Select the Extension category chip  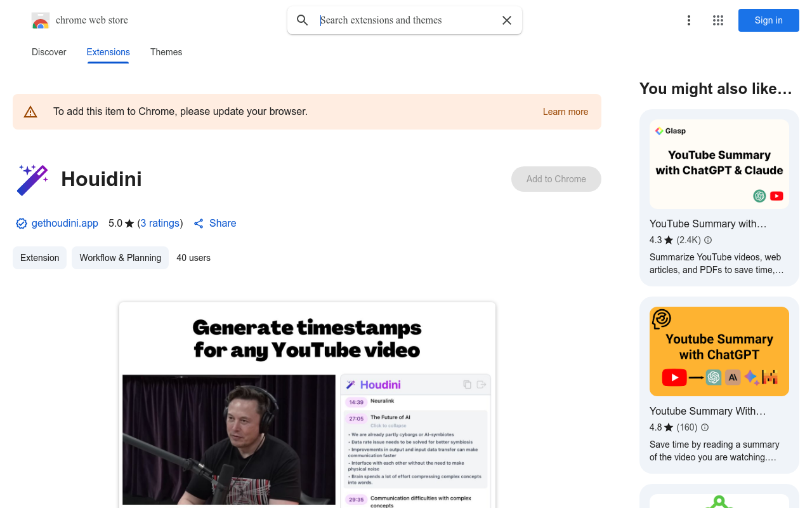pyautogui.click(x=39, y=258)
